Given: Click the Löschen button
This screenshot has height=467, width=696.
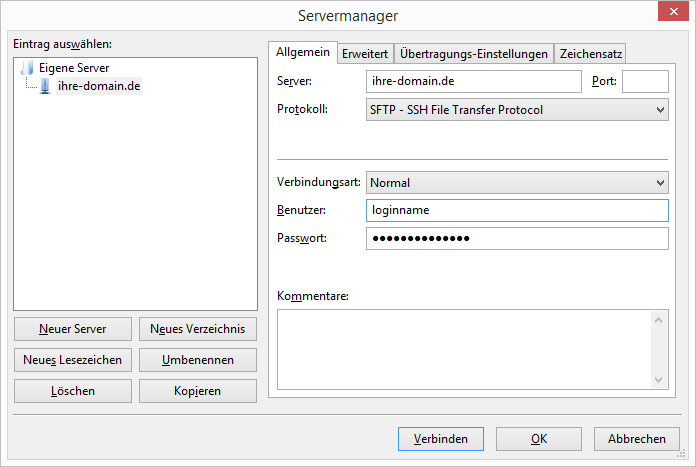Looking at the screenshot, I should [73, 391].
